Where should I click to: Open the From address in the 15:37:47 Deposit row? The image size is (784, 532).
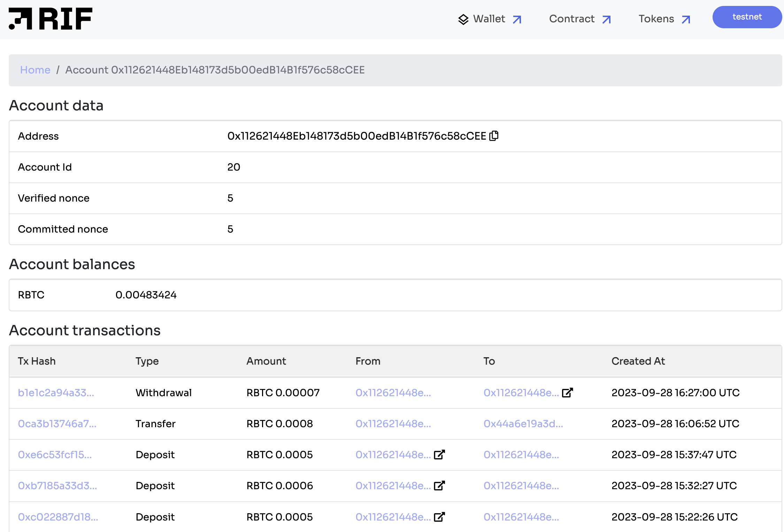[x=393, y=455]
